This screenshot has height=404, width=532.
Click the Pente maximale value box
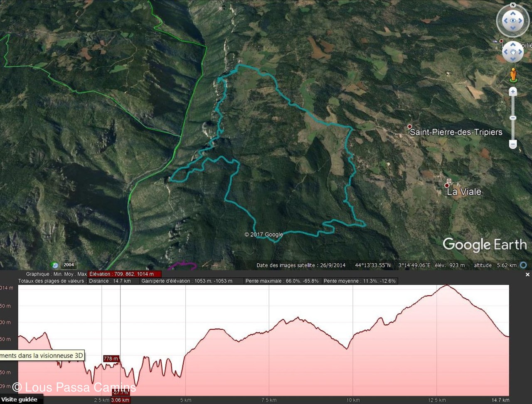(x=282, y=281)
